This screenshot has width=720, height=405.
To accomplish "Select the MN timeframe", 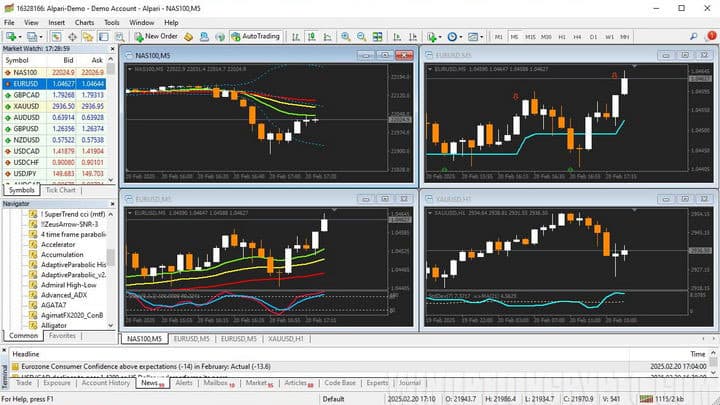I will point(625,37).
